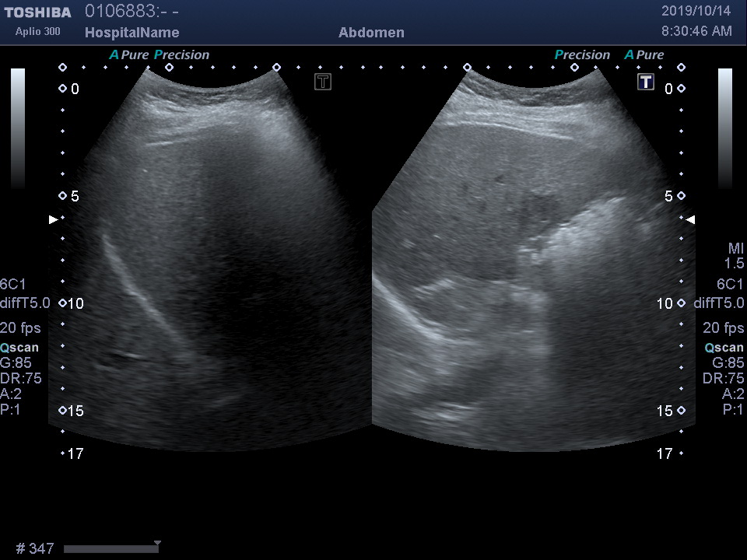
Task: Click the cine bar end marker triangle
Action: click(157, 543)
